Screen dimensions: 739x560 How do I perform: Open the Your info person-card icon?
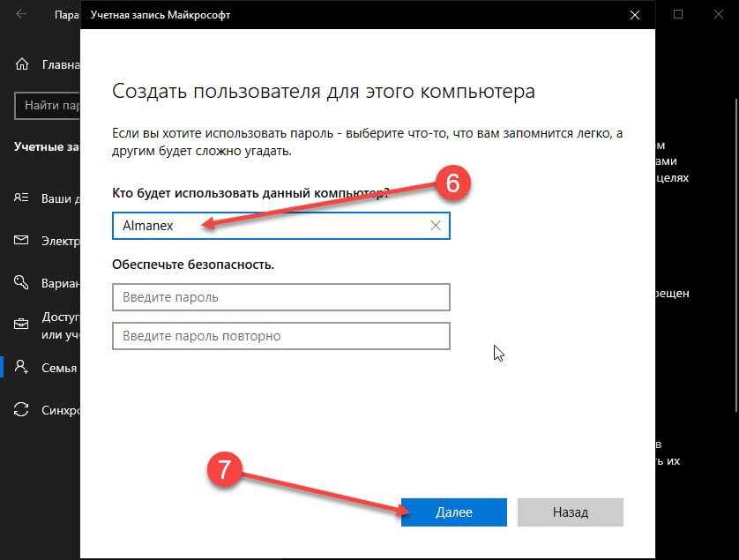tap(21, 198)
